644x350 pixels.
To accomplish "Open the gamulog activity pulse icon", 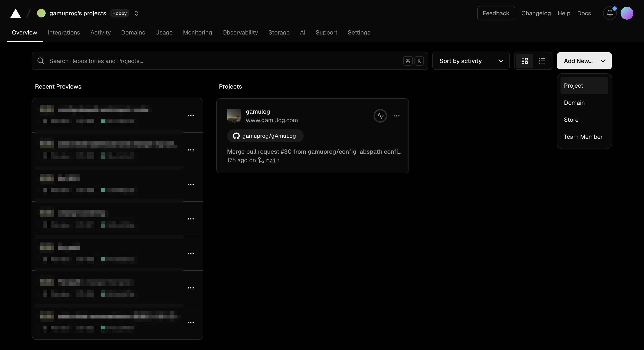I will [380, 116].
